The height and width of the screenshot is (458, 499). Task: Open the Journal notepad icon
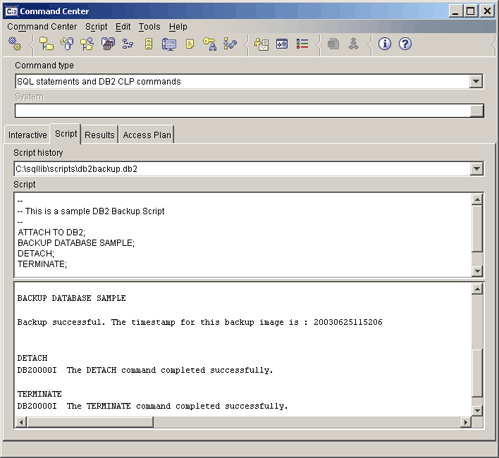pos(190,44)
